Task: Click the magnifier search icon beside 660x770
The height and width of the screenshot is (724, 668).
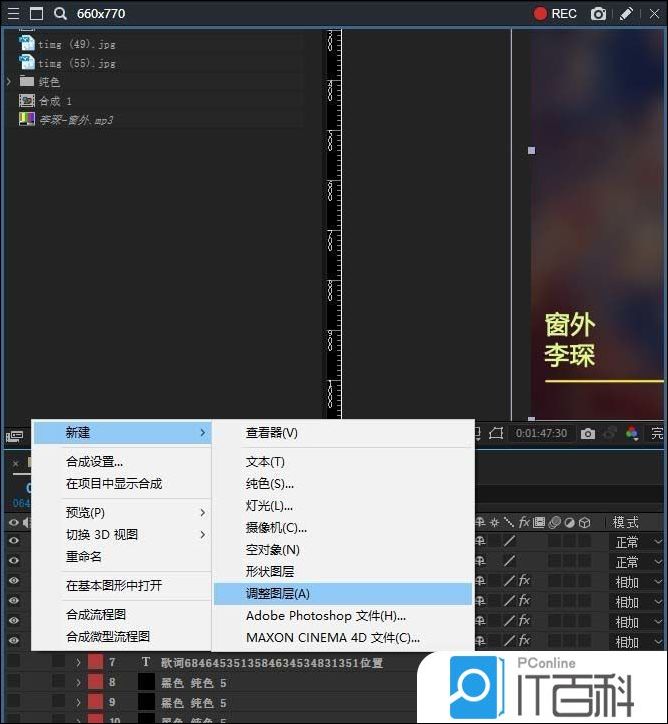Action: click(60, 14)
